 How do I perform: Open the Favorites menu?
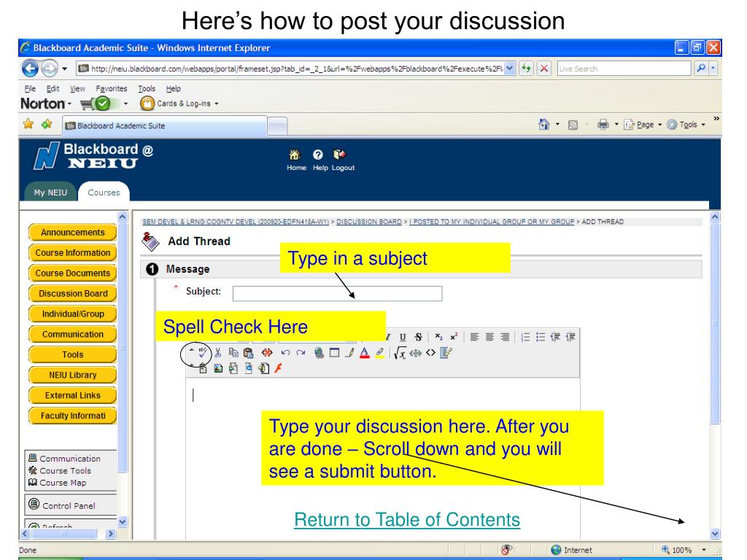click(112, 88)
